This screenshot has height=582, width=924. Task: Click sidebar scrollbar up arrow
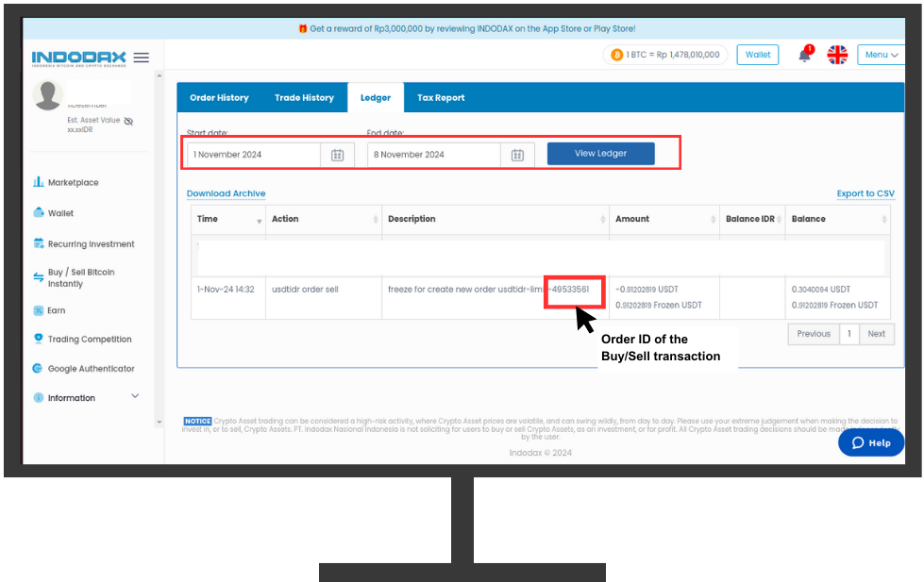click(x=159, y=75)
